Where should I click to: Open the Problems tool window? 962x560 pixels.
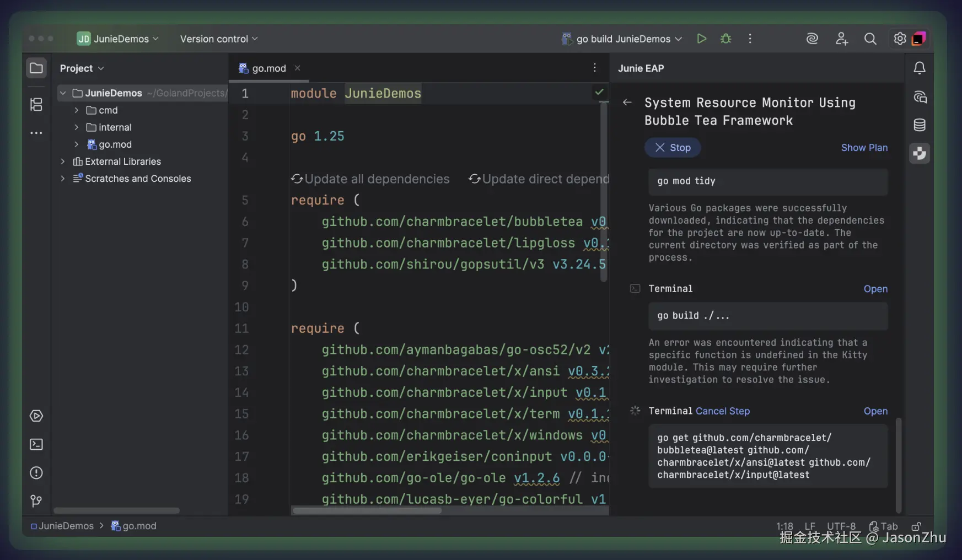36,473
